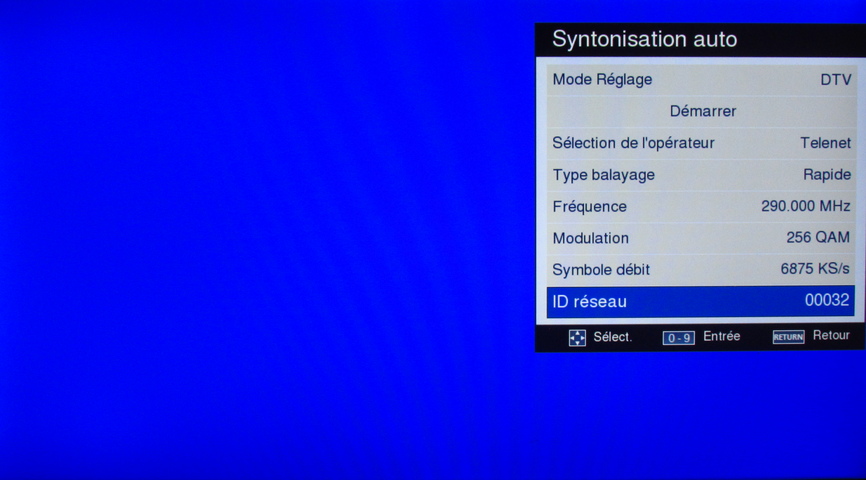The height and width of the screenshot is (480, 866).
Task: Select the Symbole débit row
Action: coord(701,270)
